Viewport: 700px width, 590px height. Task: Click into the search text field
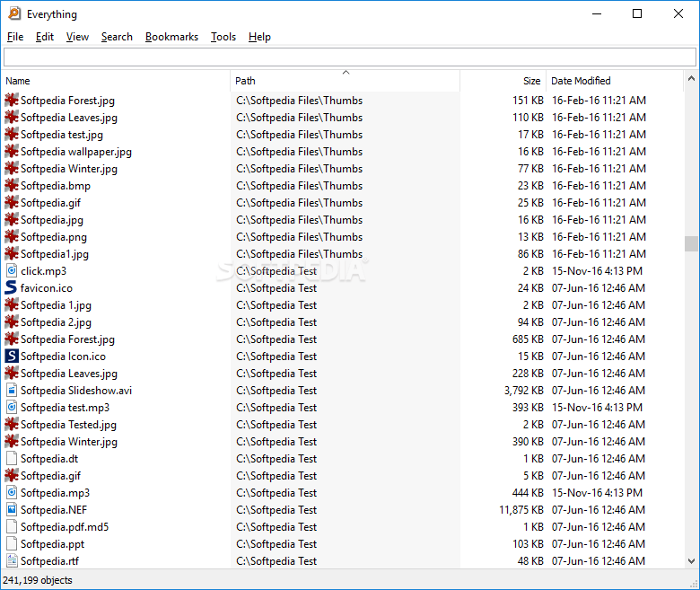[349, 57]
